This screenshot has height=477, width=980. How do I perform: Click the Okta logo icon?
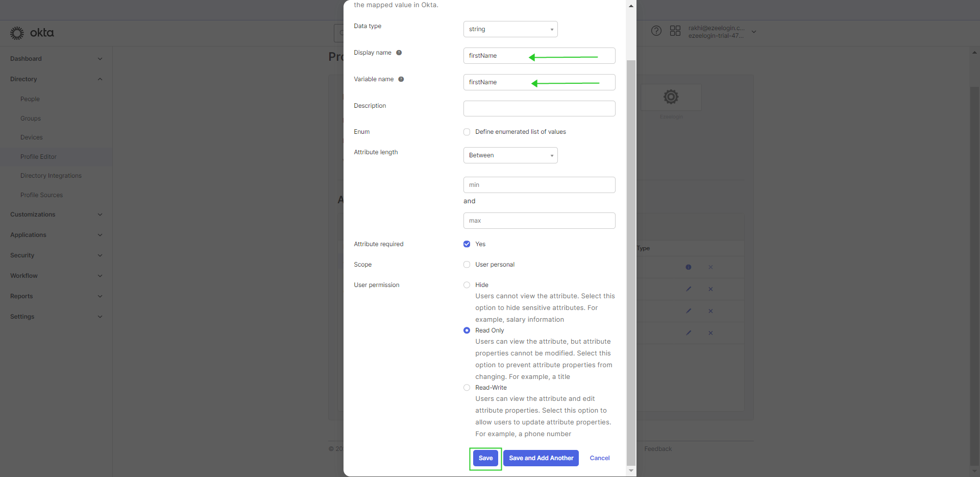point(17,33)
